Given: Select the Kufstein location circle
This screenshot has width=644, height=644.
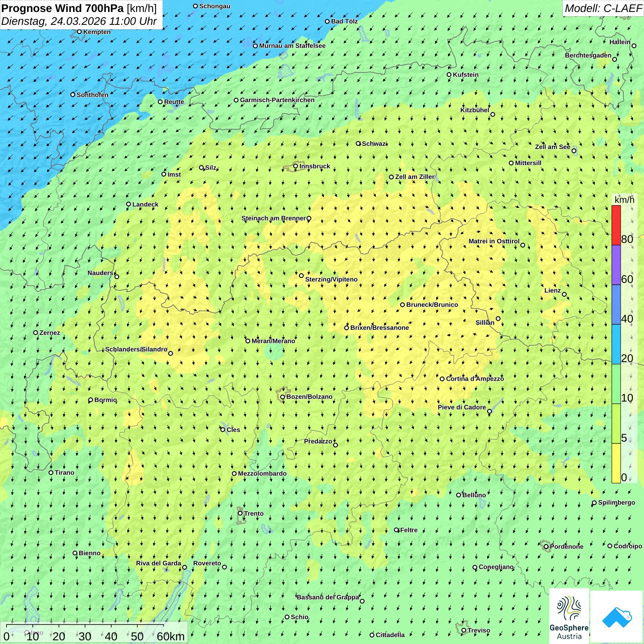Looking at the screenshot, I should 449,75.
